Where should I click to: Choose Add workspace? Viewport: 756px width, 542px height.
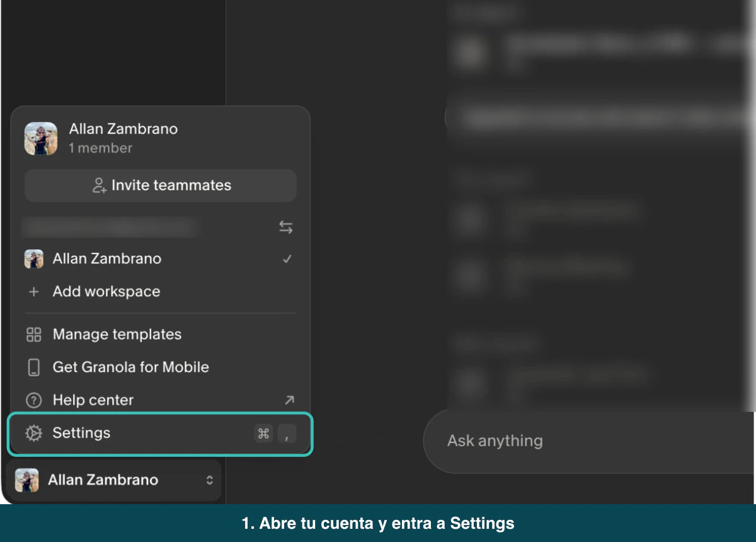tap(160, 292)
